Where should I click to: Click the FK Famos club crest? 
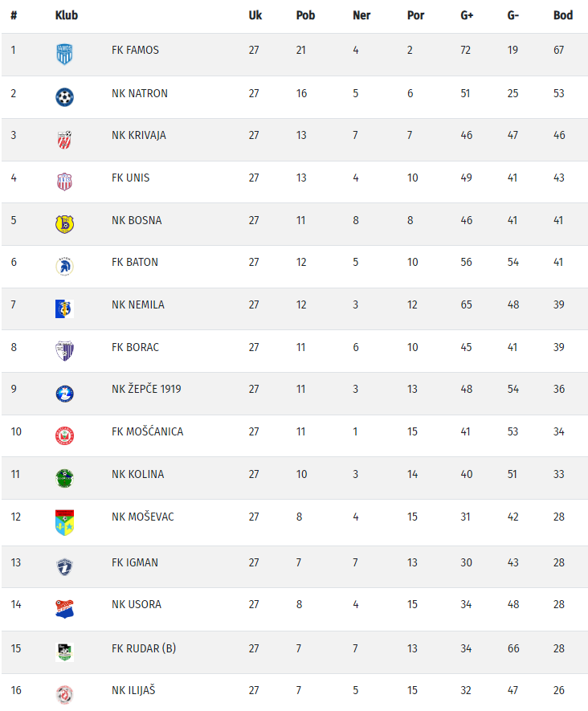(64, 55)
